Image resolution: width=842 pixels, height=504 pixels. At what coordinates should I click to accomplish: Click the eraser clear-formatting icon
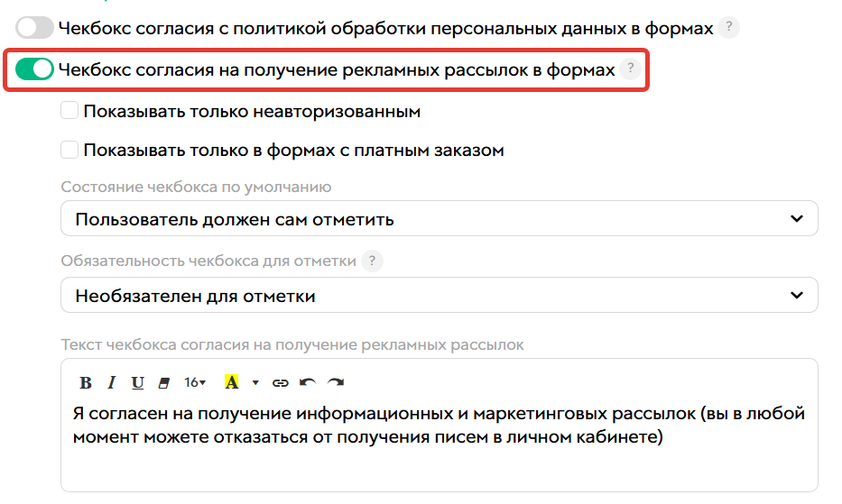click(163, 382)
